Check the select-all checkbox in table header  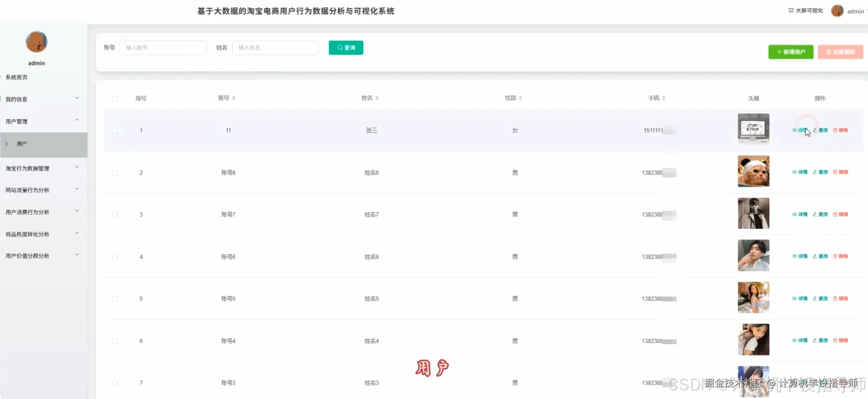[x=115, y=98]
